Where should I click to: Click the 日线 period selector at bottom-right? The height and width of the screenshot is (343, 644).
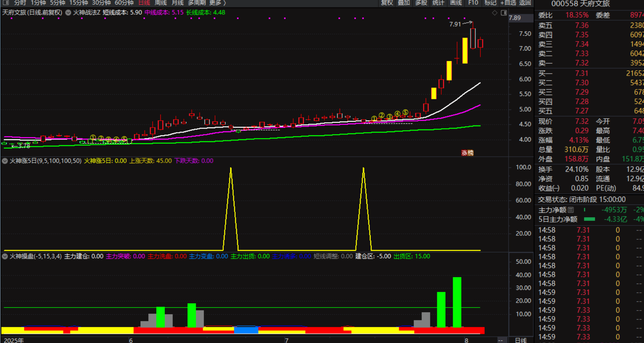520,340
